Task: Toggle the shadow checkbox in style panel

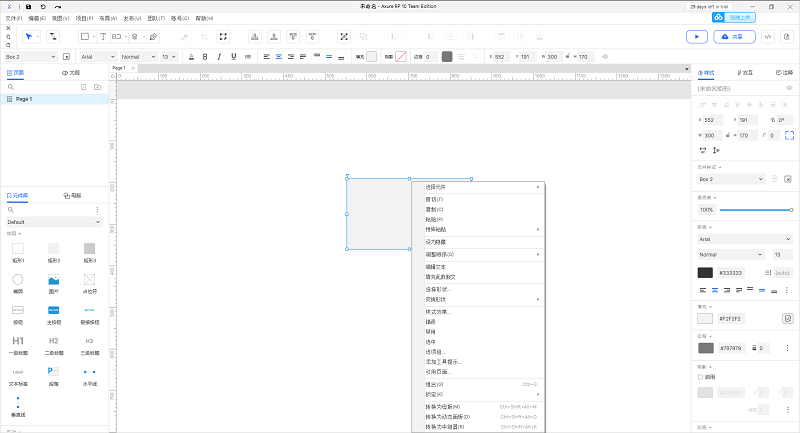Action: click(x=699, y=377)
